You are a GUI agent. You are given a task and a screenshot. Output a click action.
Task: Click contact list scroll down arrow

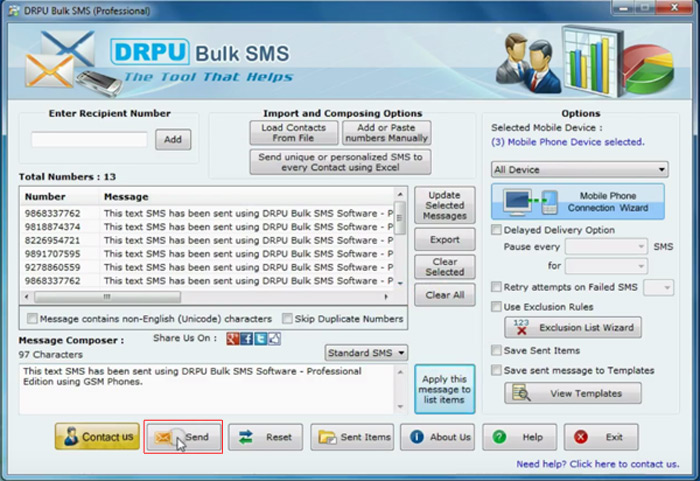(x=400, y=283)
